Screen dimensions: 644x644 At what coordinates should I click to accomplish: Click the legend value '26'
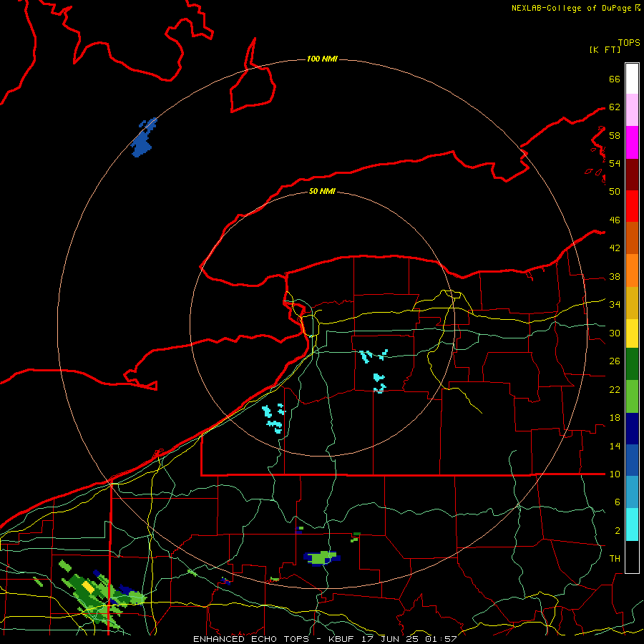[x=615, y=361]
